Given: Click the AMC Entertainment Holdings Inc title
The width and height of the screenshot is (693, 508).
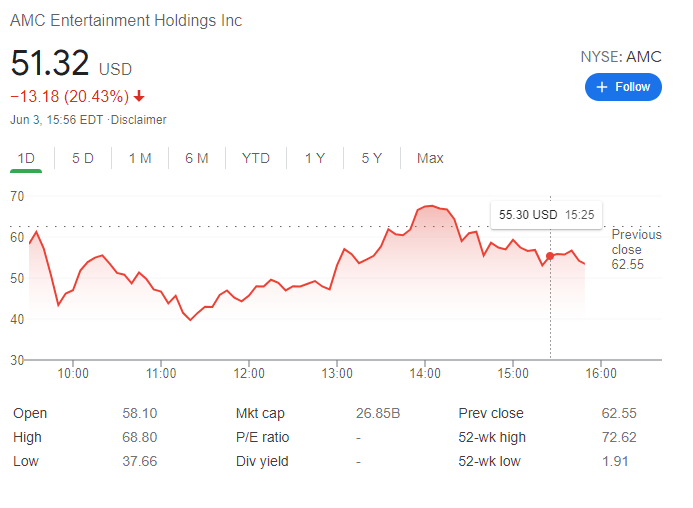Looking at the screenshot, I should point(126,21).
